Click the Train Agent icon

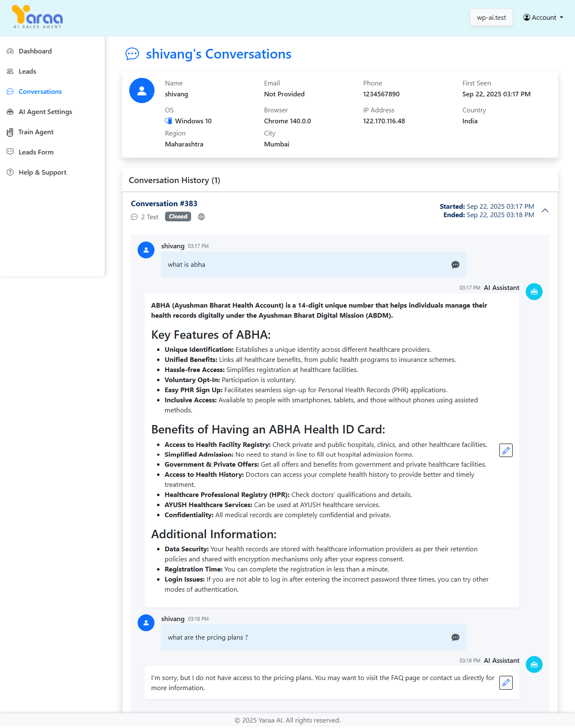click(x=10, y=133)
